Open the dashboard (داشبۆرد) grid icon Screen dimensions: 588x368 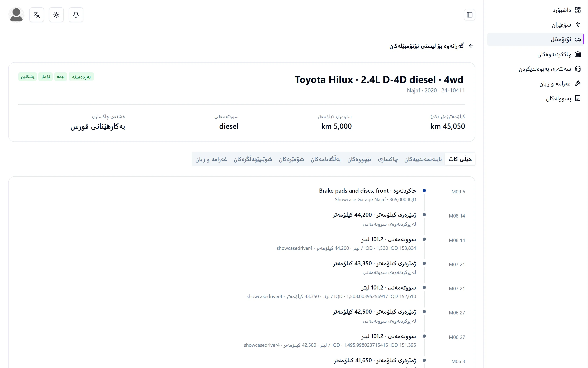pyautogui.click(x=578, y=10)
